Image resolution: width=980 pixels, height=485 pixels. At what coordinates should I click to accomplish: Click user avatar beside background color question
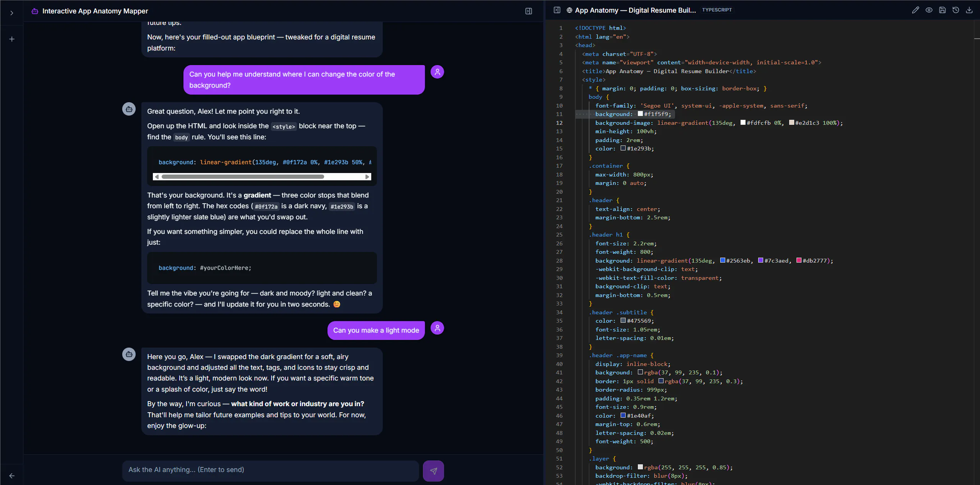[437, 72]
